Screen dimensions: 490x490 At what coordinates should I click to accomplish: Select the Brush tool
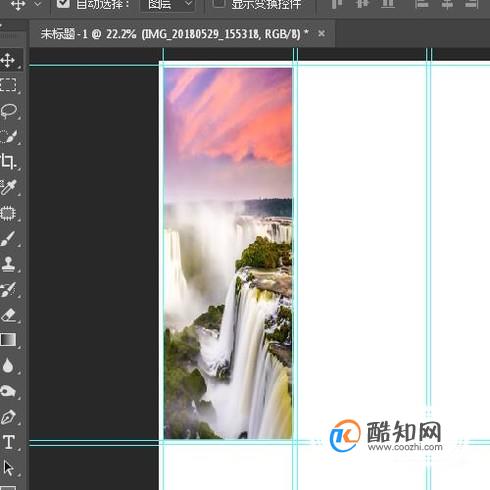pyautogui.click(x=8, y=238)
